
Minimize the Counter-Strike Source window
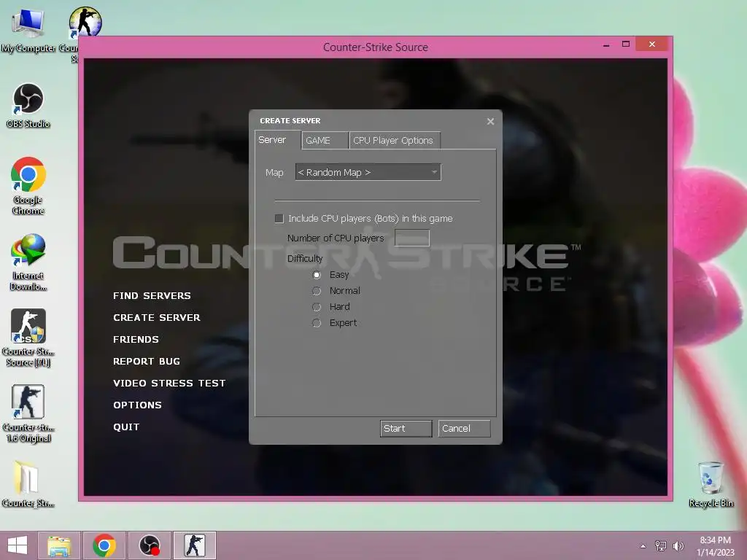(x=606, y=44)
